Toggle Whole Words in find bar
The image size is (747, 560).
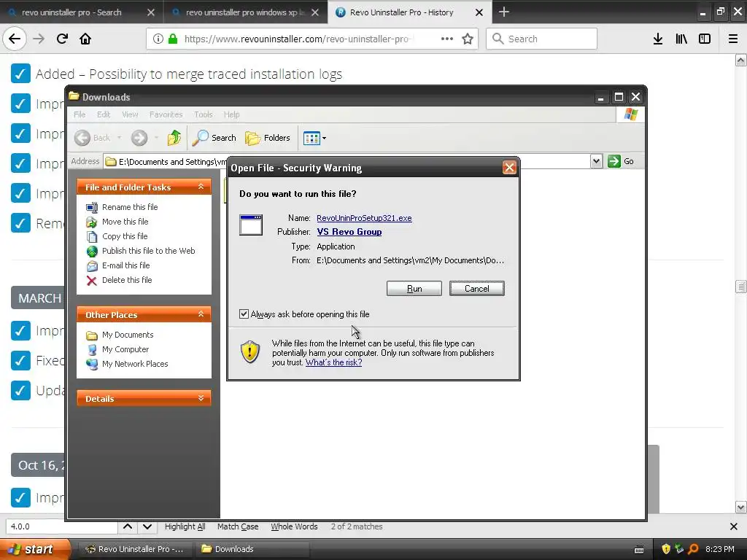tap(294, 526)
